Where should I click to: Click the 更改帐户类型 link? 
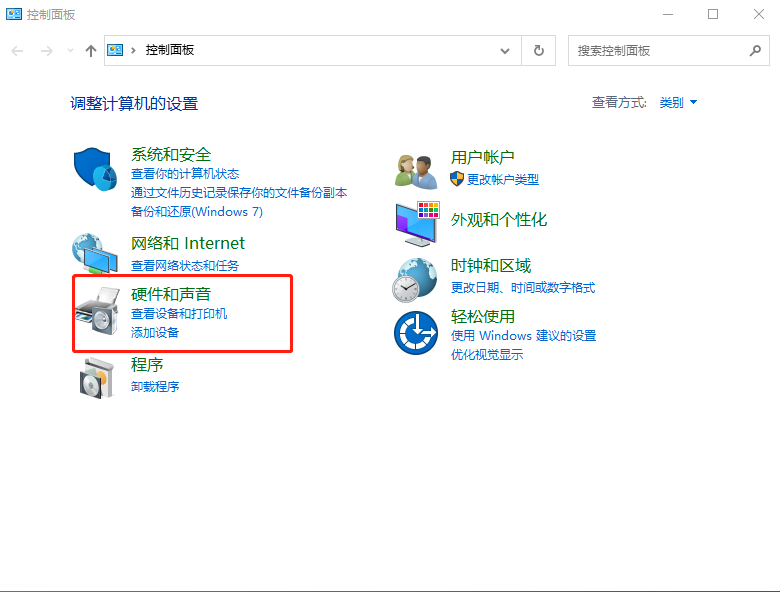(503, 180)
